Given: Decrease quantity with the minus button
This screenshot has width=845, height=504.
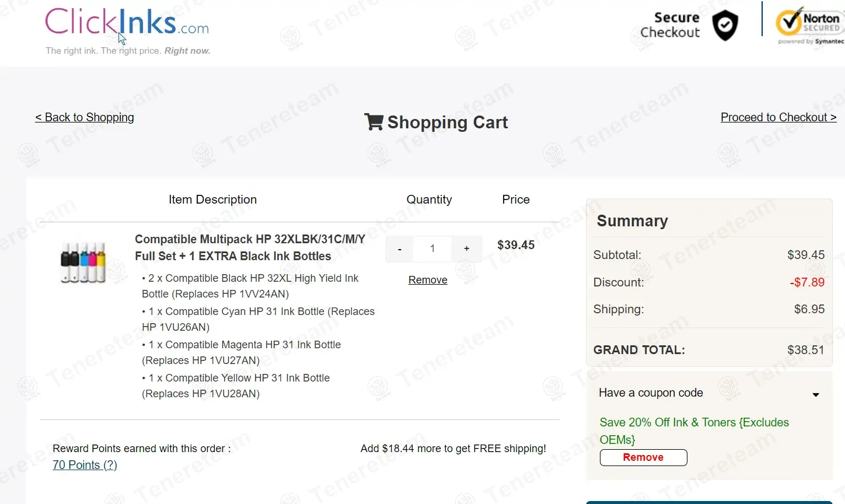Looking at the screenshot, I should (x=400, y=249).
